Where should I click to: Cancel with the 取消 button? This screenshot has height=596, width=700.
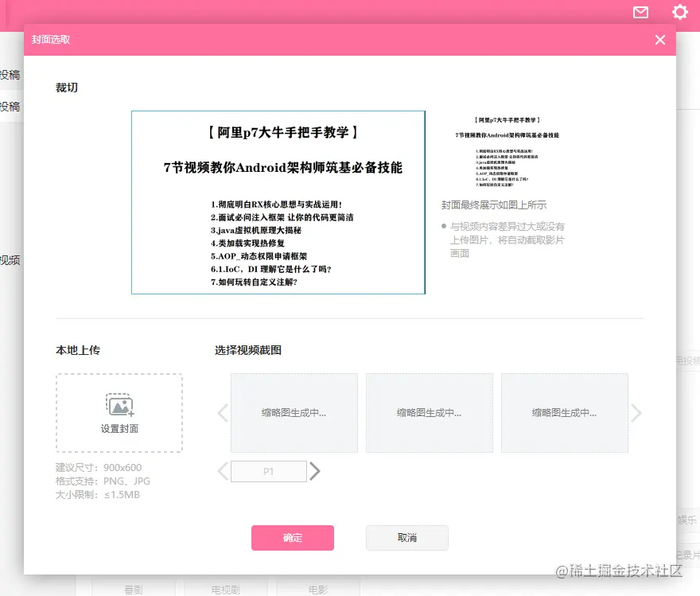(x=407, y=538)
